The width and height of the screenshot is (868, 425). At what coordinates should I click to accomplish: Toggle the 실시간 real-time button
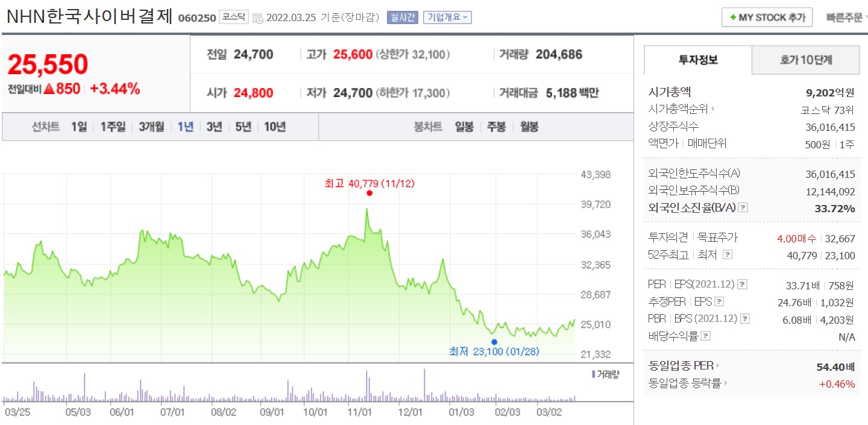tap(402, 17)
